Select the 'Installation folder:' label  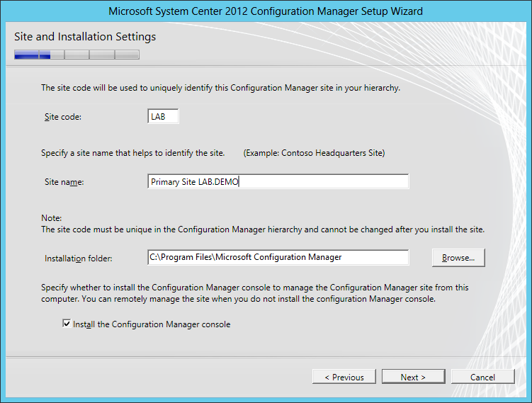coord(78,258)
